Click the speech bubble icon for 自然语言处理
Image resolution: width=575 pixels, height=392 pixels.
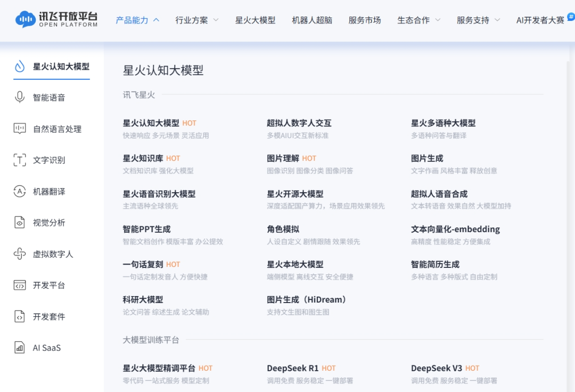click(x=20, y=129)
